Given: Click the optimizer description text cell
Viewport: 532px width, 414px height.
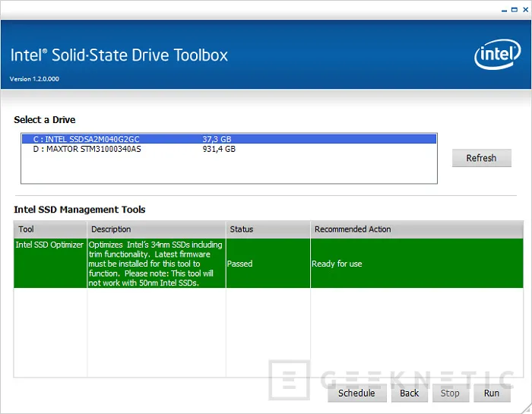Looking at the screenshot, I should (157, 264).
